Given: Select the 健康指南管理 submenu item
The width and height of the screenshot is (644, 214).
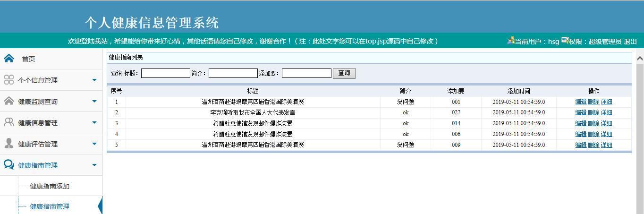Looking at the screenshot, I should (50, 206).
